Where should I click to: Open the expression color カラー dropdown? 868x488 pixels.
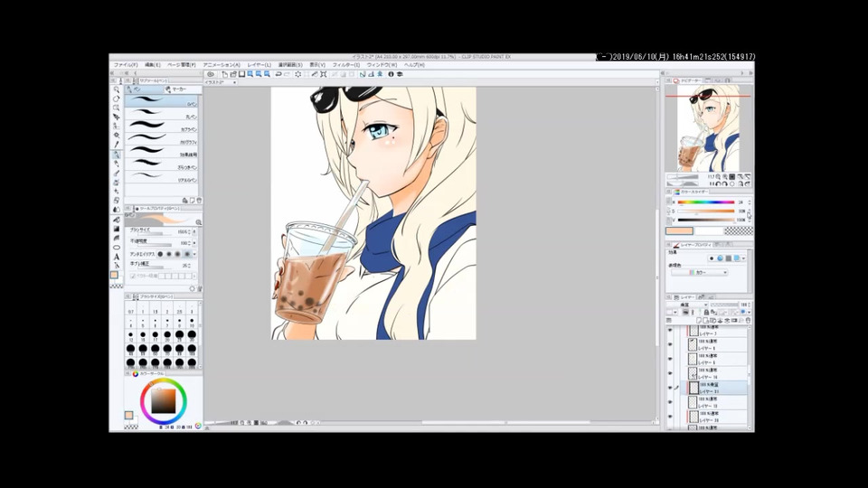click(x=700, y=273)
